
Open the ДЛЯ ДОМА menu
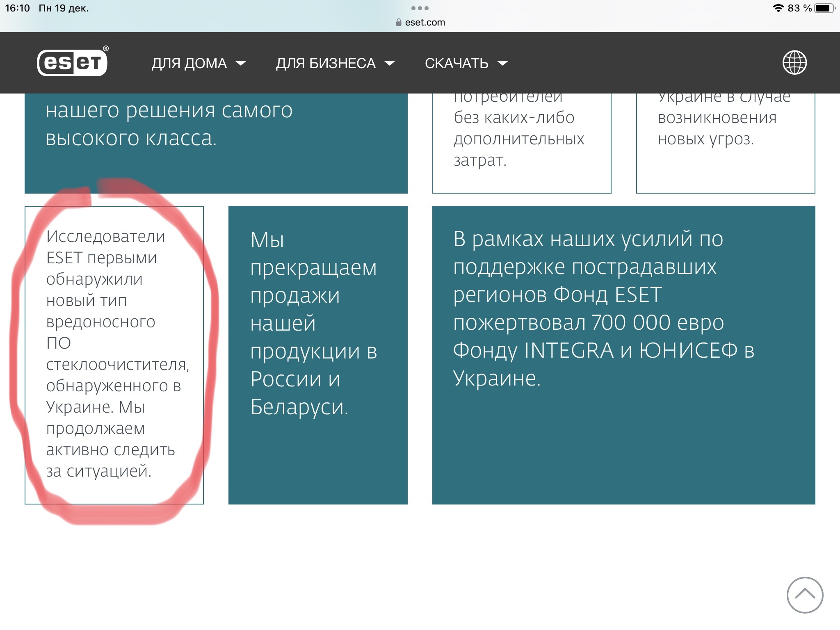click(189, 63)
